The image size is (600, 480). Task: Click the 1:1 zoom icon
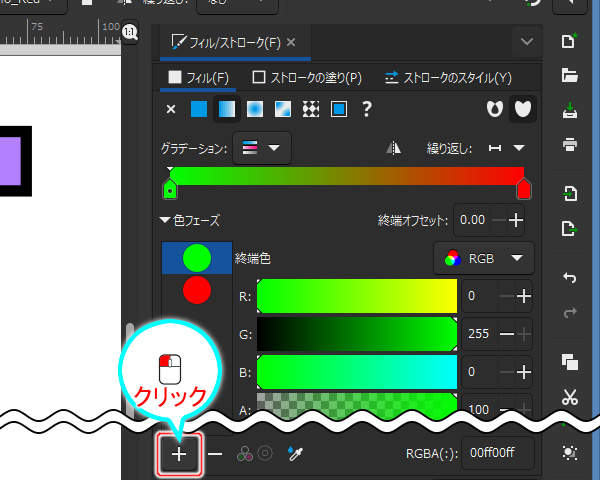pos(130,32)
